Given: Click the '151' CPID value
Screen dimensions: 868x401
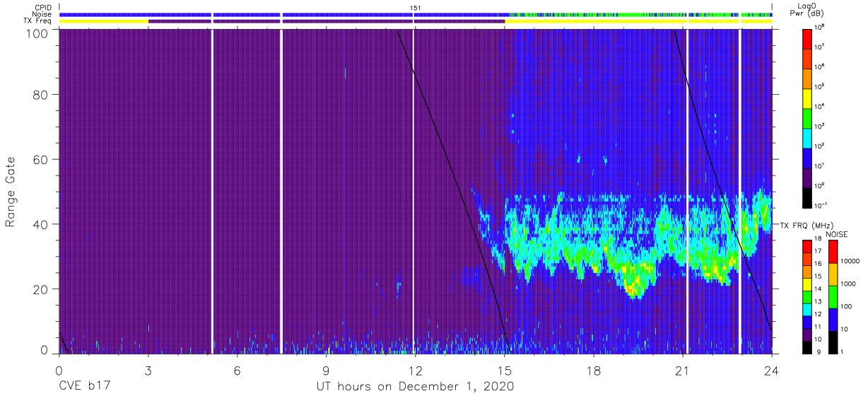Looking at the screenshot, I should point(415,8).
